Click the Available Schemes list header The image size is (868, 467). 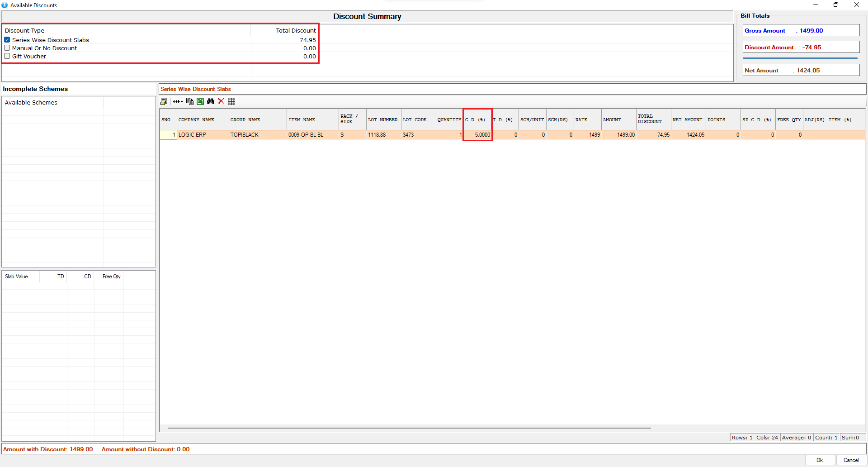coord(31,103)
